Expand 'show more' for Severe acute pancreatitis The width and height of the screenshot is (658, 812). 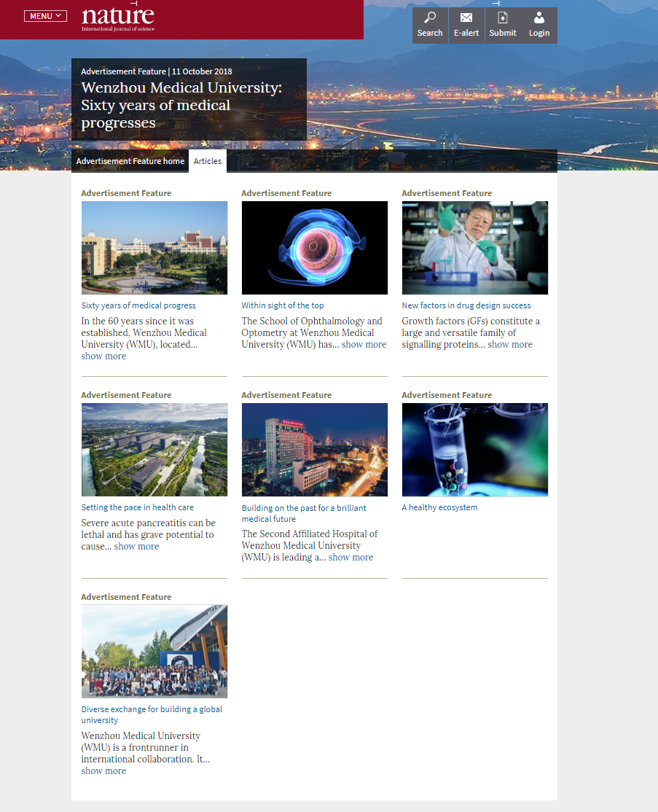[136, 547]
